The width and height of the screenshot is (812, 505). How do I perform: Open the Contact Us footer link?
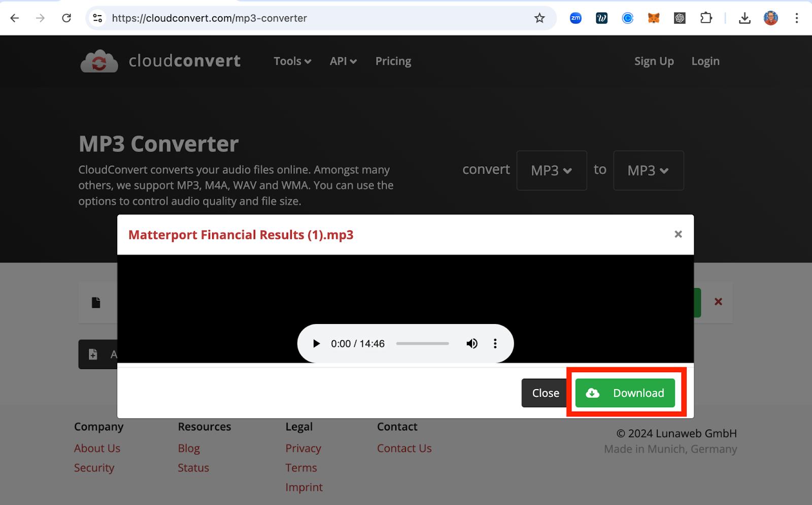click(x=404, y=448)
